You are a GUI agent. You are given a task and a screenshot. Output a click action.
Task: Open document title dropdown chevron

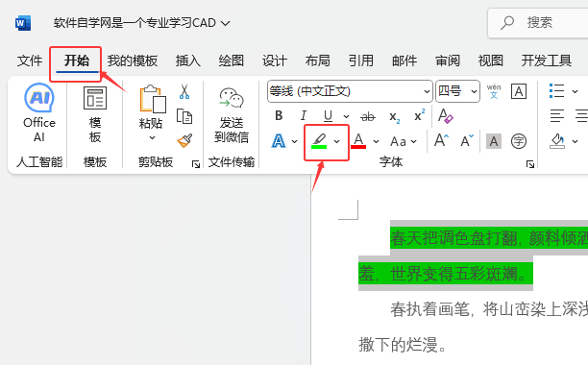point(225,23)
